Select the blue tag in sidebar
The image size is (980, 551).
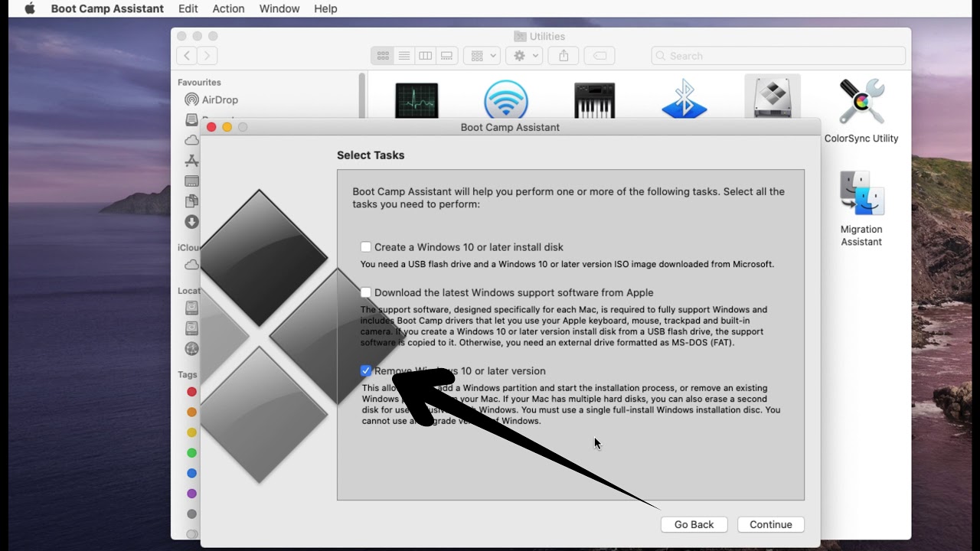(x=191, y=473)
